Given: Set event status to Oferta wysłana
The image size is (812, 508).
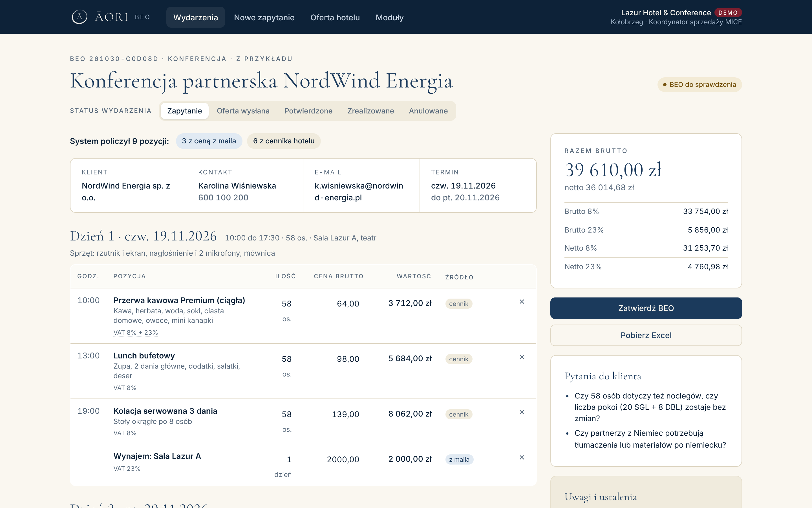Looking at the screenshot, I should pos(243,111).
